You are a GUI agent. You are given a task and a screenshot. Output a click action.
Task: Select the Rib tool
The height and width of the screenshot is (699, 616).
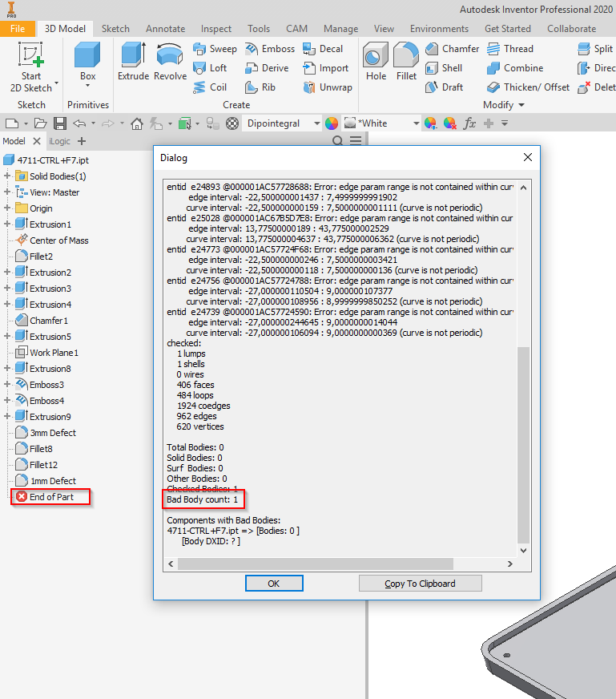coord(260,87)
